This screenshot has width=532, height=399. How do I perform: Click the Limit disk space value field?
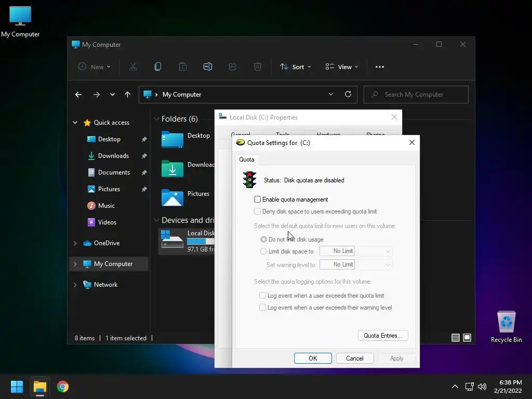337,251
